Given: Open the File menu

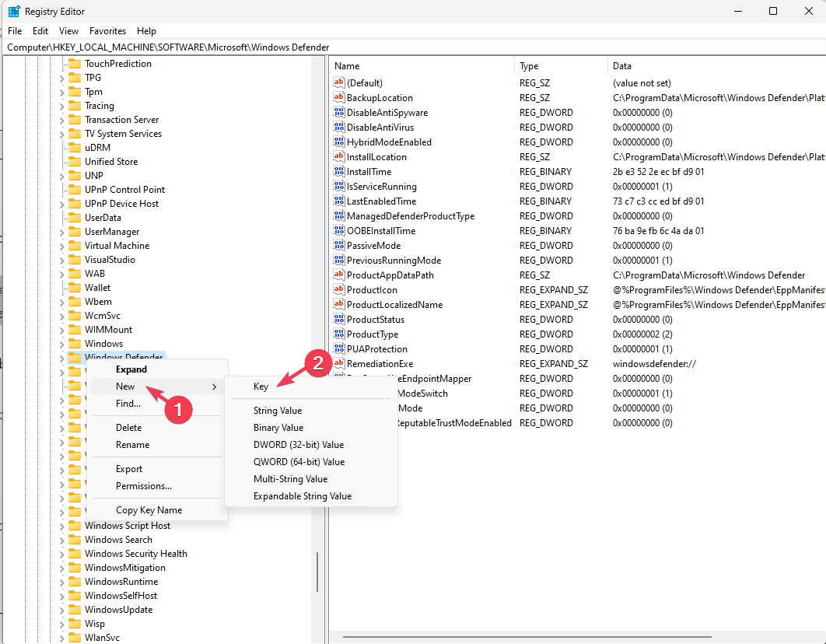Looking at the screenshot, I should (x=15, y=31).
